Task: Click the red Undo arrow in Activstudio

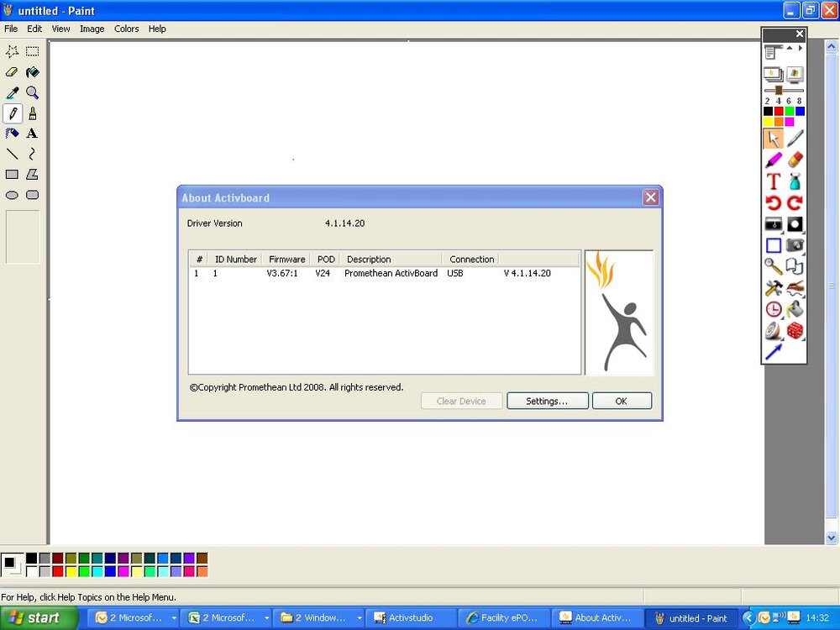Action: (x=773, y=202)
